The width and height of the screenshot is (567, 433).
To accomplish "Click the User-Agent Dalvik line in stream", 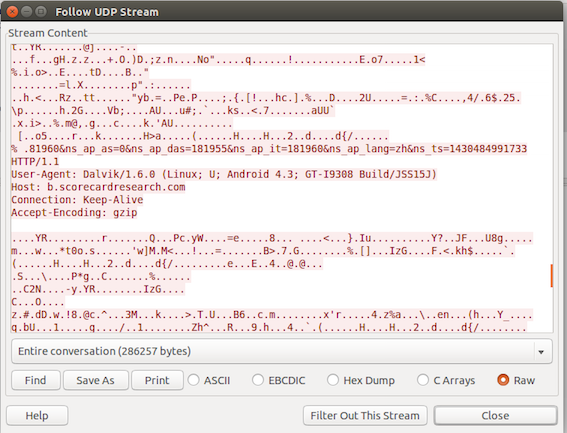I will pos(224,174).
